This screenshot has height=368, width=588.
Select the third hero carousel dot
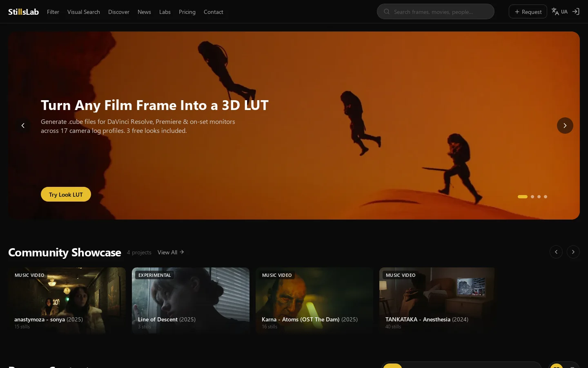pos(539,197)
